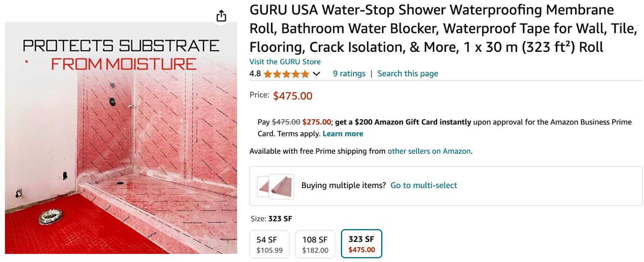Click the orange star rating icons
The image size is (644, 262).
pyautogui.click(x=286, y=74)
